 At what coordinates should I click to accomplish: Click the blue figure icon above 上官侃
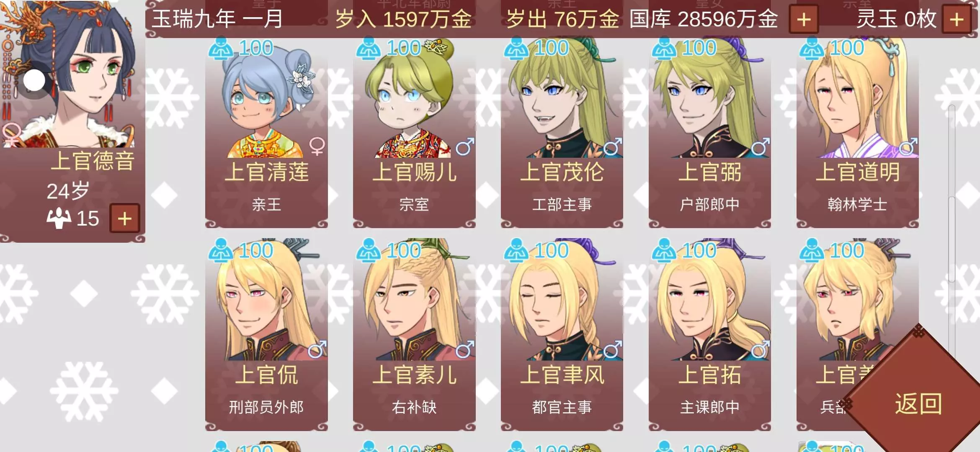point(221,251)
